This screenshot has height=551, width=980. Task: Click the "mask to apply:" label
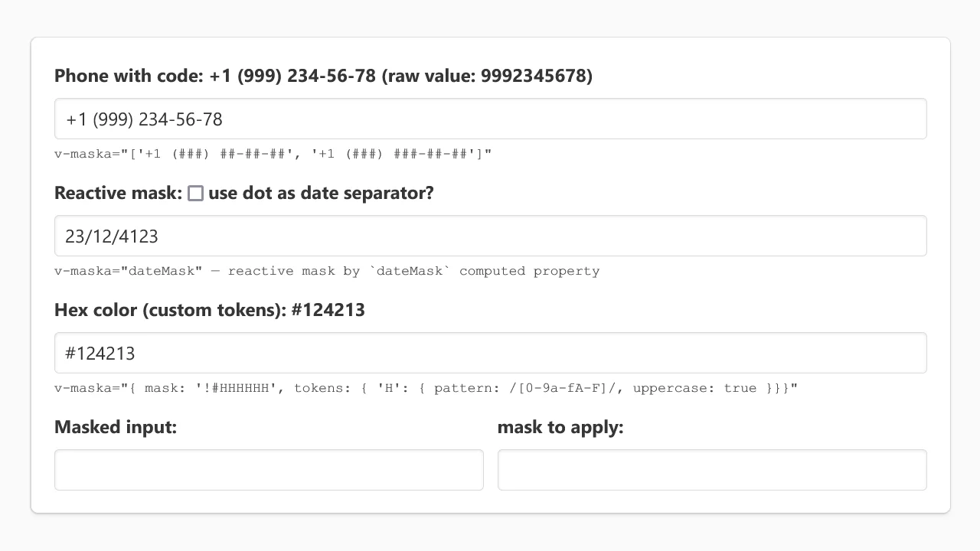tap(560, 427)
